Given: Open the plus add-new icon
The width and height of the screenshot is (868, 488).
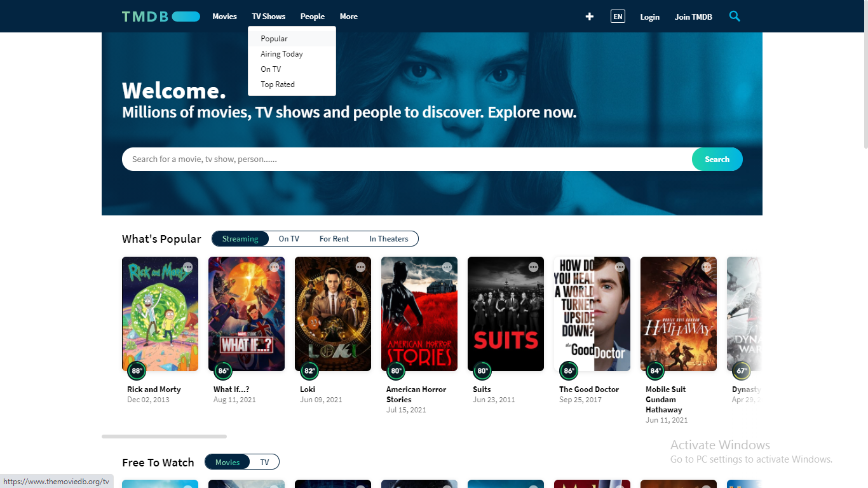Looking at the screenshot, I should (x=590, y=17).
